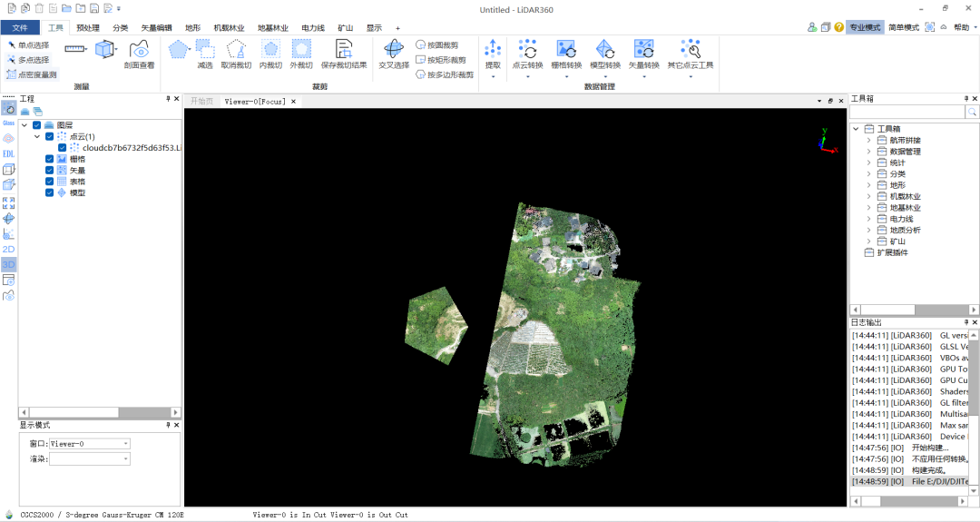Expand 机载林业 in the toolbox
Screen dimensions: 980x522
pyautogui.click(x=868, y=196)
